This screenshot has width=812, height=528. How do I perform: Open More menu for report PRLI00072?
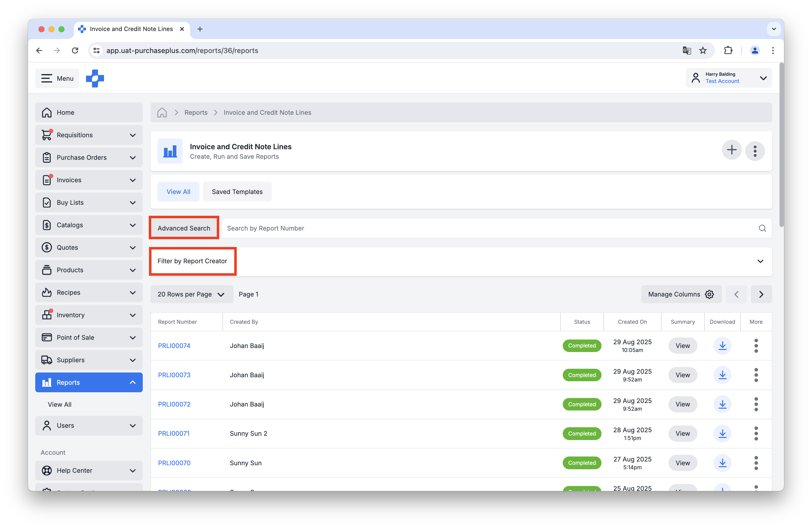click(756, 404)
